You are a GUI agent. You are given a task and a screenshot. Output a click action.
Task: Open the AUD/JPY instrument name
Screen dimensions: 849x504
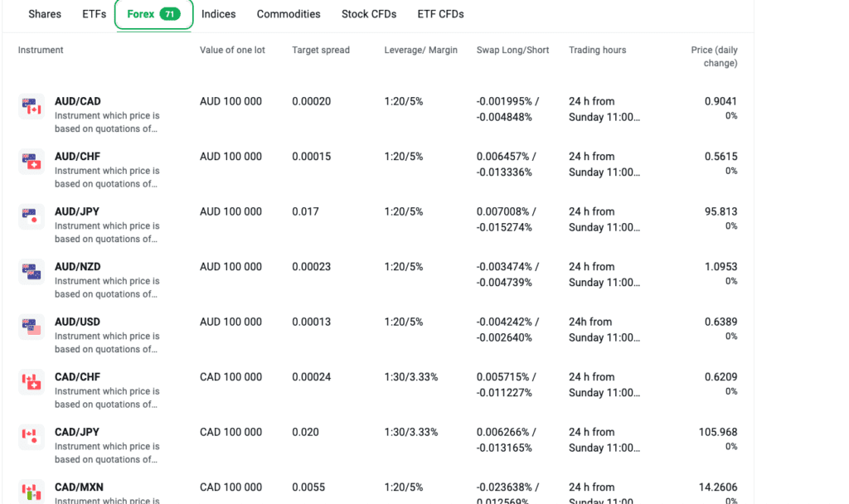77,211
